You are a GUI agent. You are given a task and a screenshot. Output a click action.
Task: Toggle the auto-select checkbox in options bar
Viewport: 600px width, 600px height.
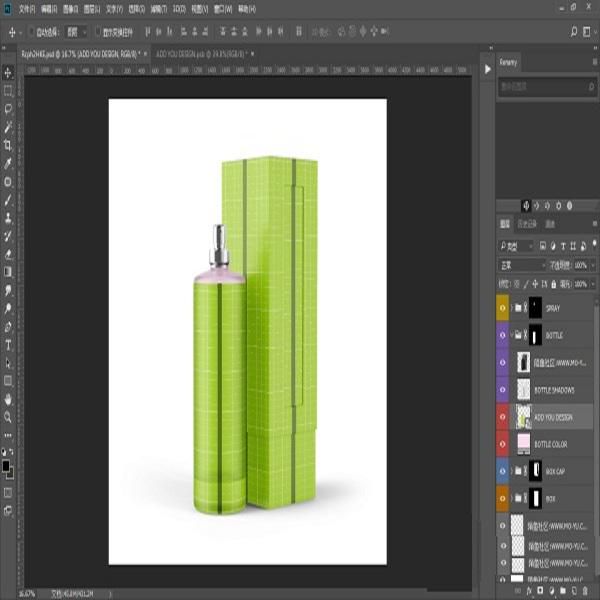[x=31, y=32]
